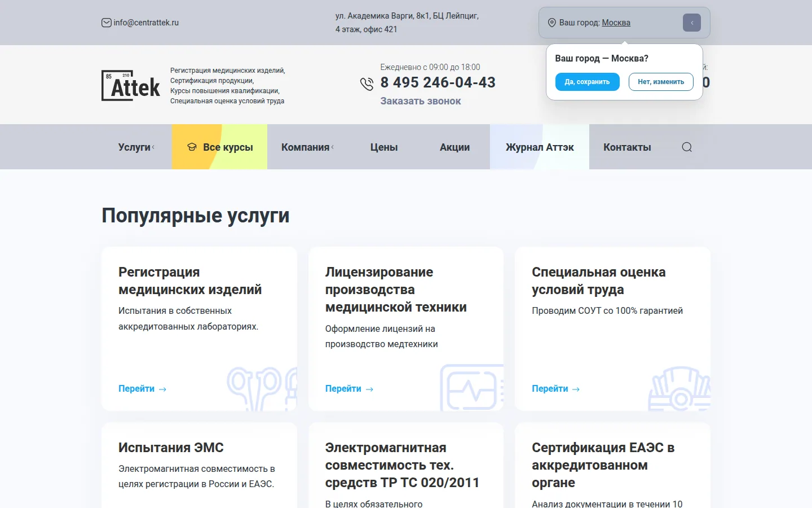Click the info@centrattek.ru email link
Image resolution: width=812 pixels, height=508 pixels.
point(146,23)
